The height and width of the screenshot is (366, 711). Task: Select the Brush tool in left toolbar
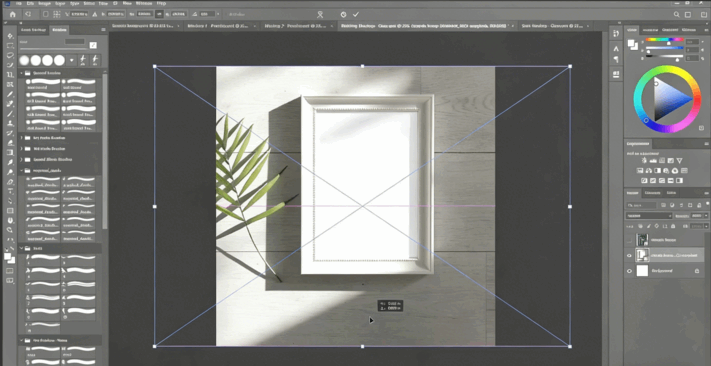coord(10,114)
